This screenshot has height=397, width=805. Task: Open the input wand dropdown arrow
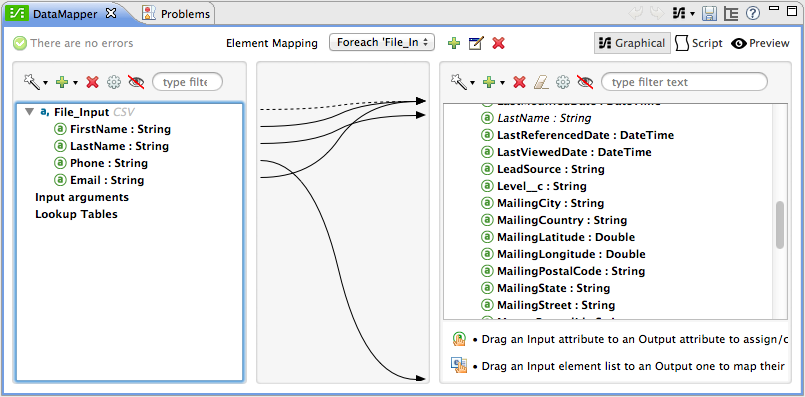pos(46,83)
